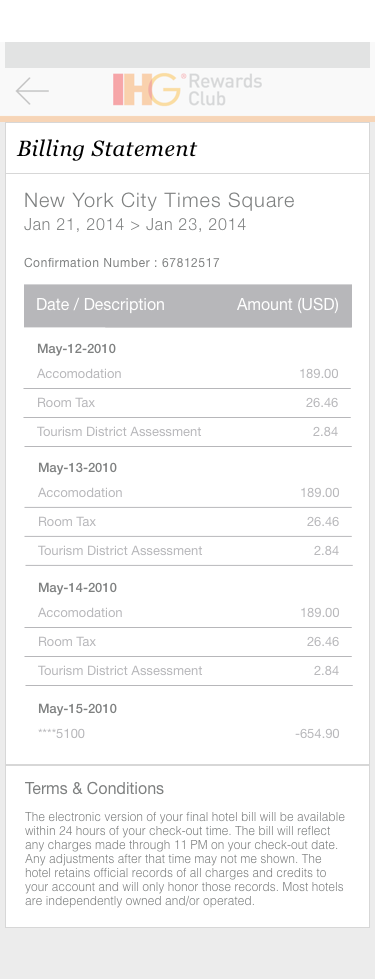375x979 pixels.
Task: Select May-13-2010 Accomodation row
Action: click(x=187, y=493)
